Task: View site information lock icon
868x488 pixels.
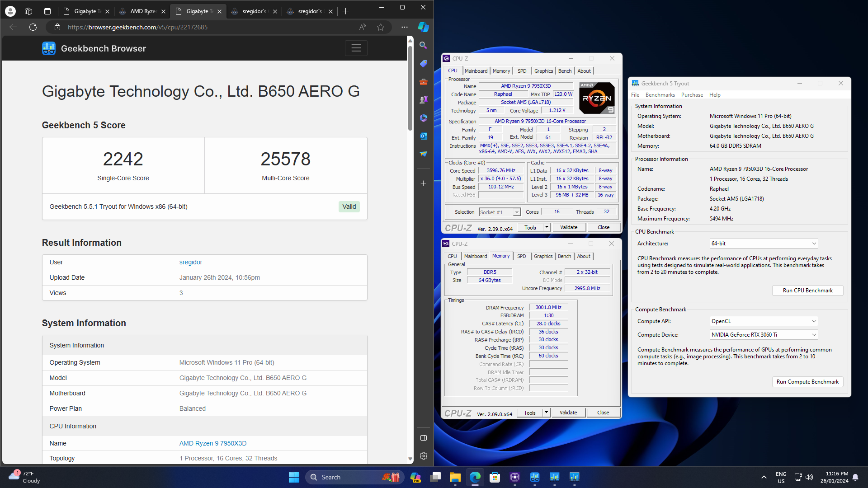Action: [x=57, y=27]
